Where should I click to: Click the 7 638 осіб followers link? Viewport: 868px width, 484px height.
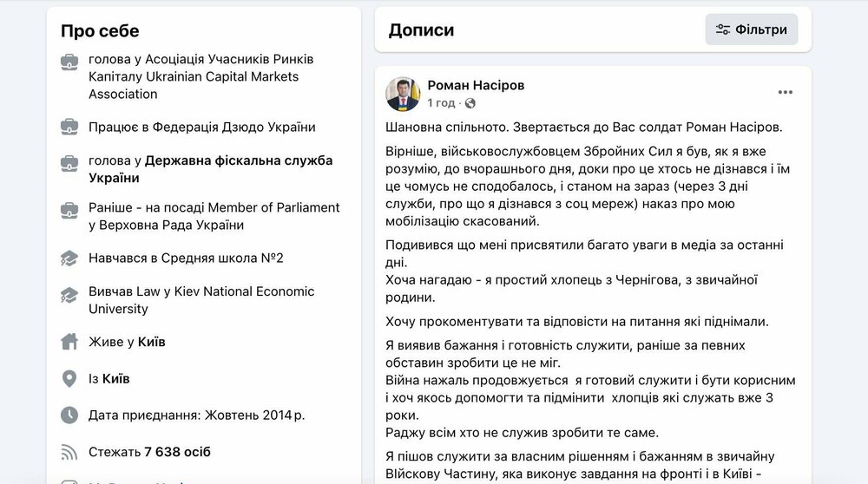(x=177, y=452)
